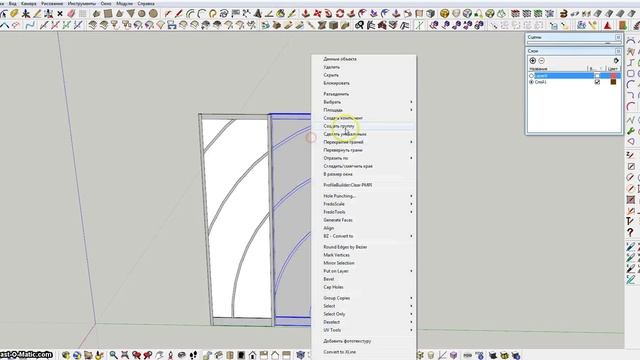This screenshot has width=640, height=360.
Task: Toggle visibility checkbox of Слой1 layer
Action: tap(598, 82)
